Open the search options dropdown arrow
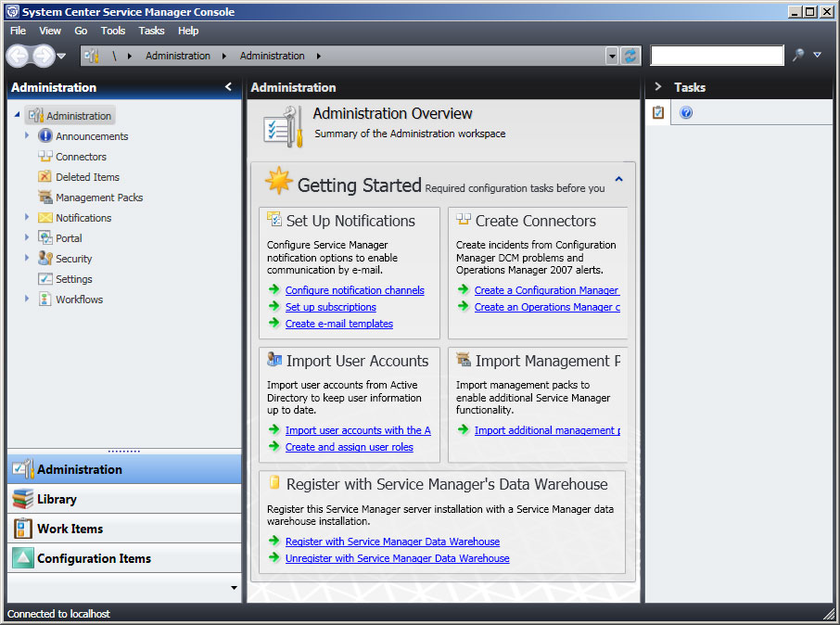Image resolution: width=840 pixels, height=625 pixels. tap(817, 55)
